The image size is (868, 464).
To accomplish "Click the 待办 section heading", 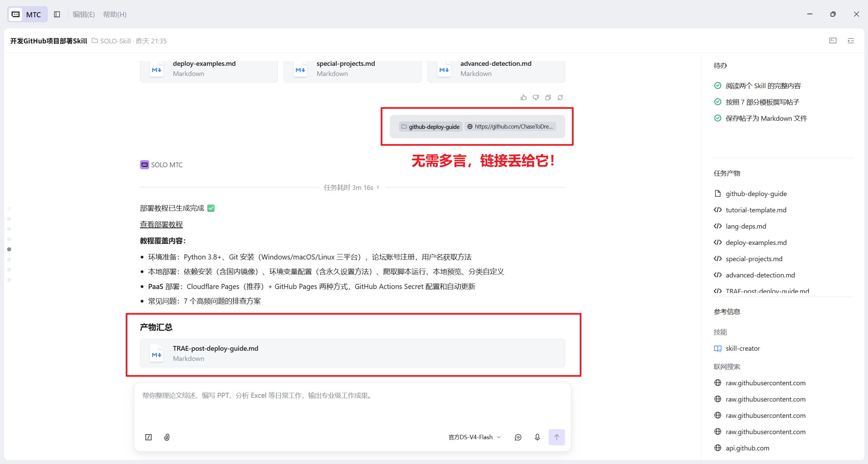I will point(721,65).
